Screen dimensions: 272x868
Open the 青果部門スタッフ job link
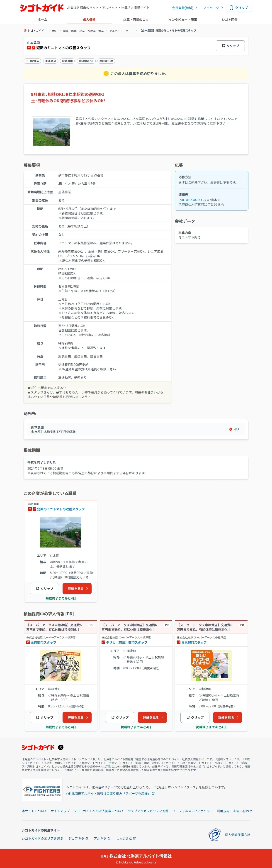pos(194,642)
